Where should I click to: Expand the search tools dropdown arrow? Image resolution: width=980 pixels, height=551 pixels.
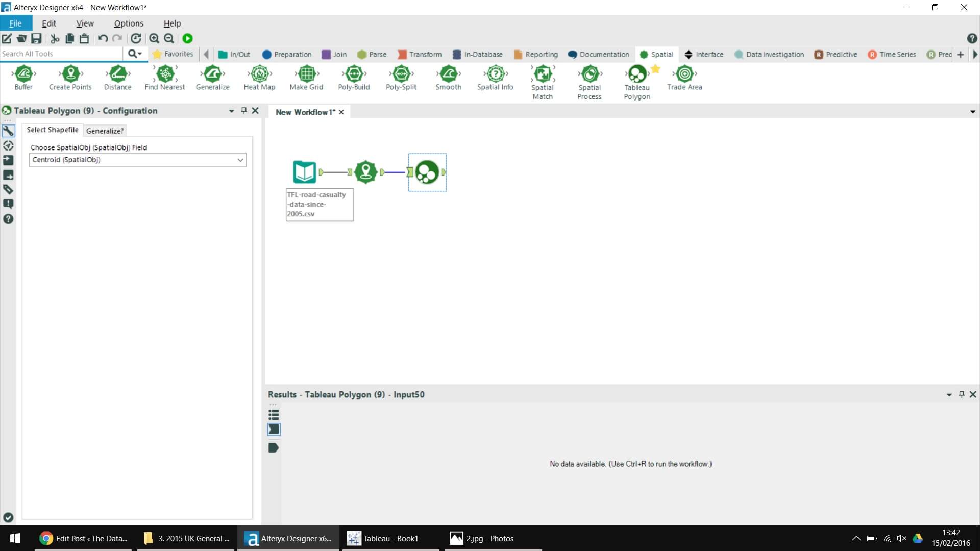pos(140,54)
